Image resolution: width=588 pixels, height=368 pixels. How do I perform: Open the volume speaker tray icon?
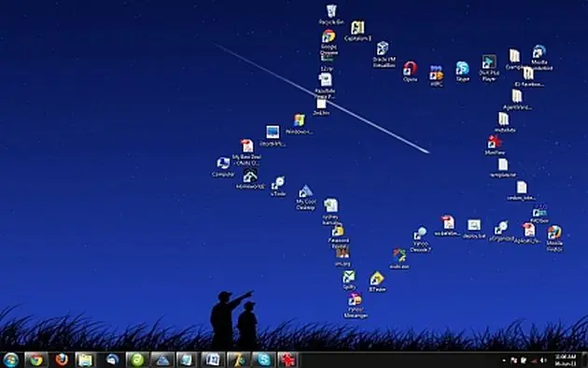543,361
